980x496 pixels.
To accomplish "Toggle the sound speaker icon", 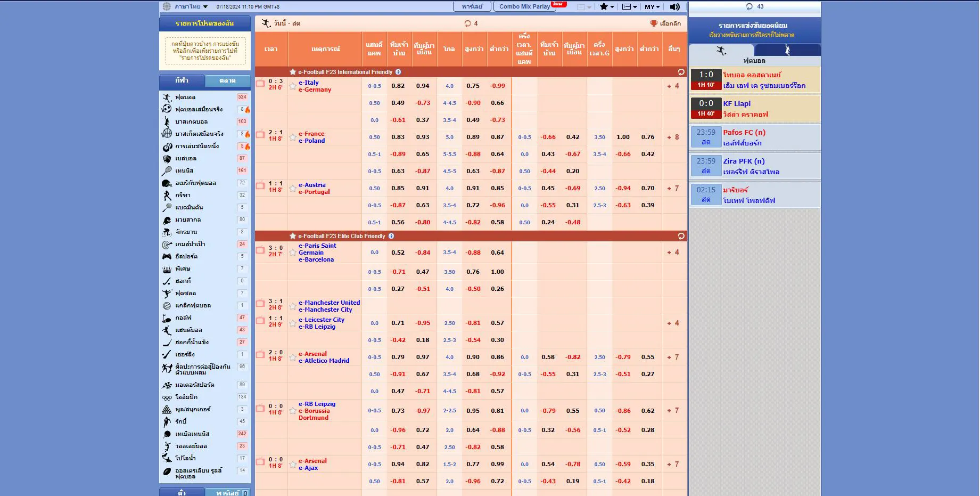I will (674, 7).
